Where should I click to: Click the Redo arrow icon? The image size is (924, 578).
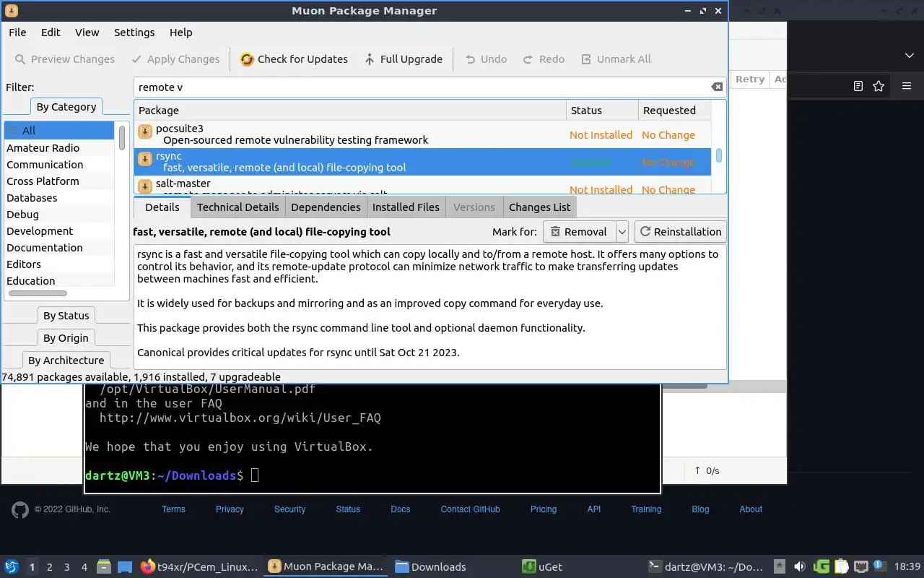[528, 59]
